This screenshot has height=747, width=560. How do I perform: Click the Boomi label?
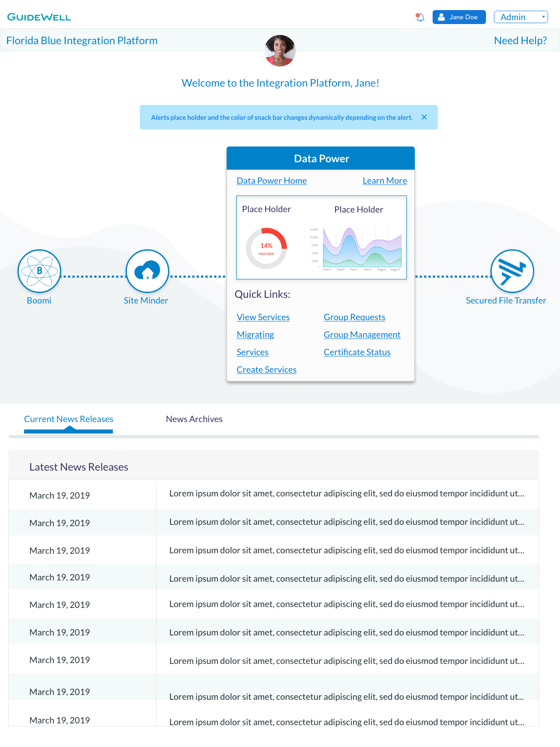click(39, 300)
